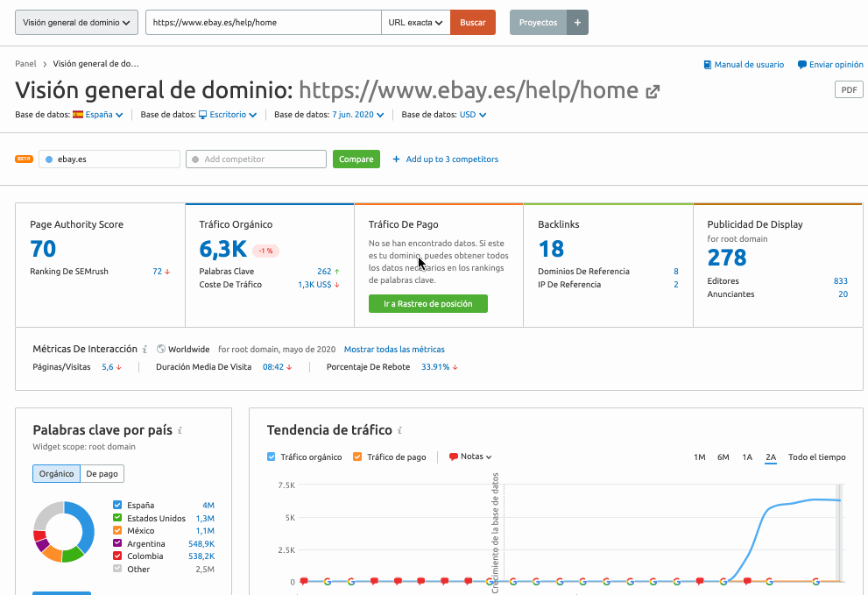Click the Manual de usuario book icon
The width and height of the screenshot is (868, 595).
707,65
